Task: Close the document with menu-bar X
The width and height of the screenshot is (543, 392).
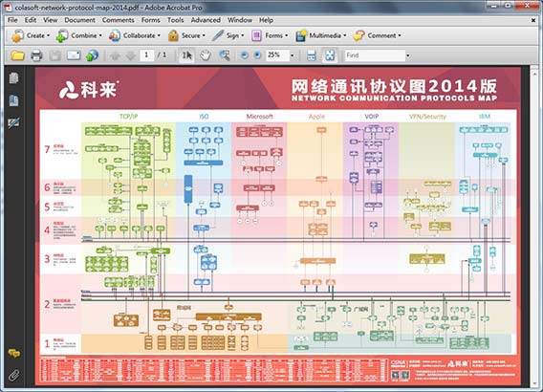Action: [533, 20]
